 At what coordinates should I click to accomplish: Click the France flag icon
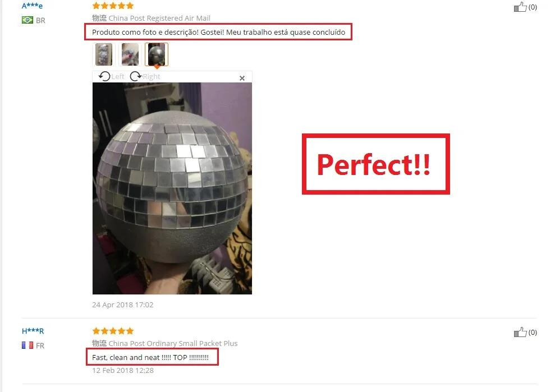coord(27,345)
